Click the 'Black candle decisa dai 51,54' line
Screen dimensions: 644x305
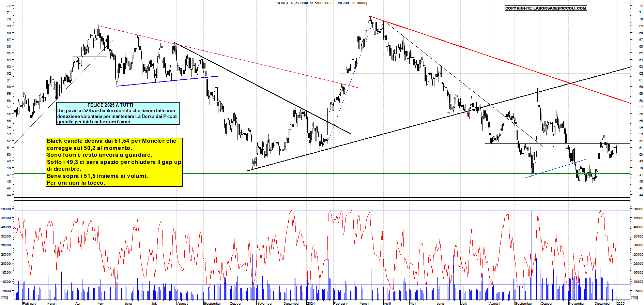[x=111, y=141]
